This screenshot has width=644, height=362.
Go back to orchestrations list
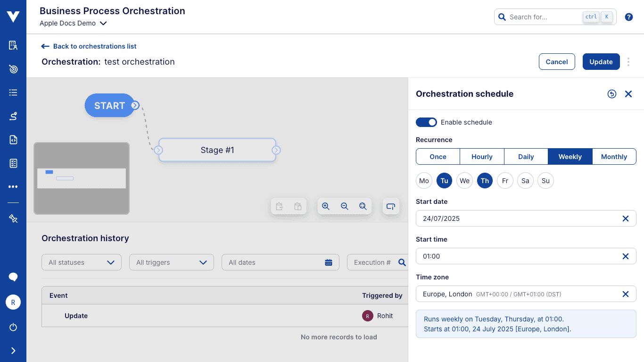coord(88,46)
